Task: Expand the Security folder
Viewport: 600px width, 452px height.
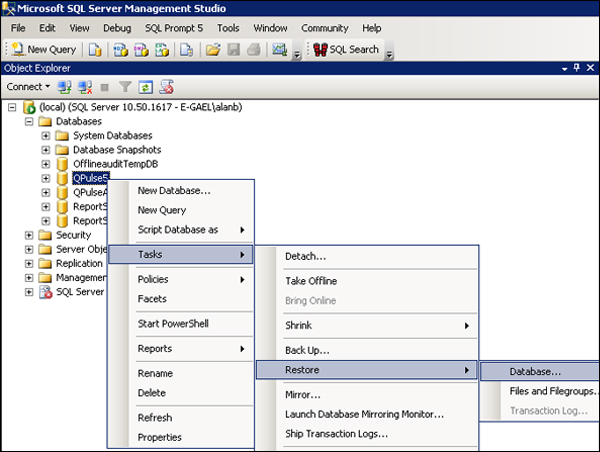Action: click(x=29, y=235)
